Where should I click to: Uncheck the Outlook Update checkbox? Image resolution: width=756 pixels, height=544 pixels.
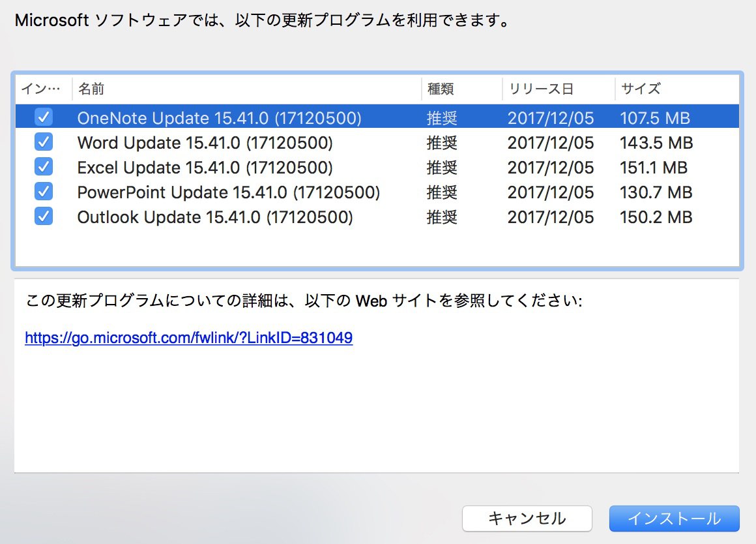pyautogui.click(x=44, y=217)
